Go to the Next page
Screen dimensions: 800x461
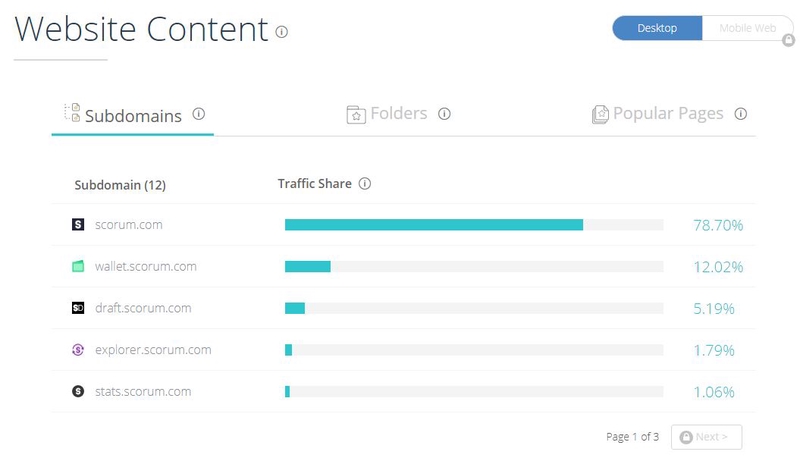[x=707, y=437]
